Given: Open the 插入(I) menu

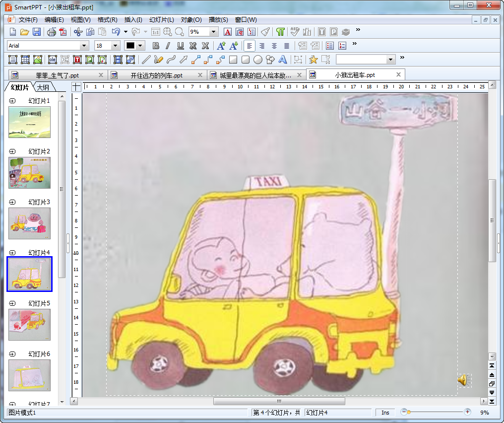Looking at the screenshot, I should pyautogui.click(x=133, y=20).
